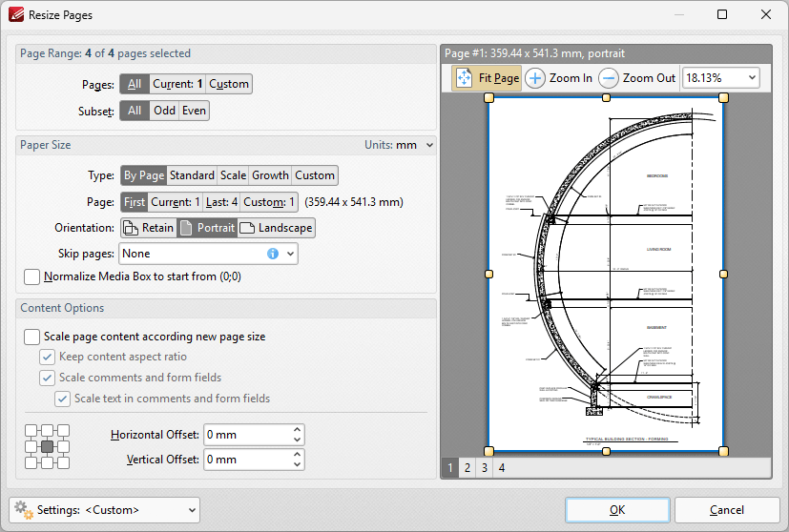The width and height of the screenshot is (789, 532).
Task: Increase Vertical Offset with up arrow
Action: [x=298, y=454]
